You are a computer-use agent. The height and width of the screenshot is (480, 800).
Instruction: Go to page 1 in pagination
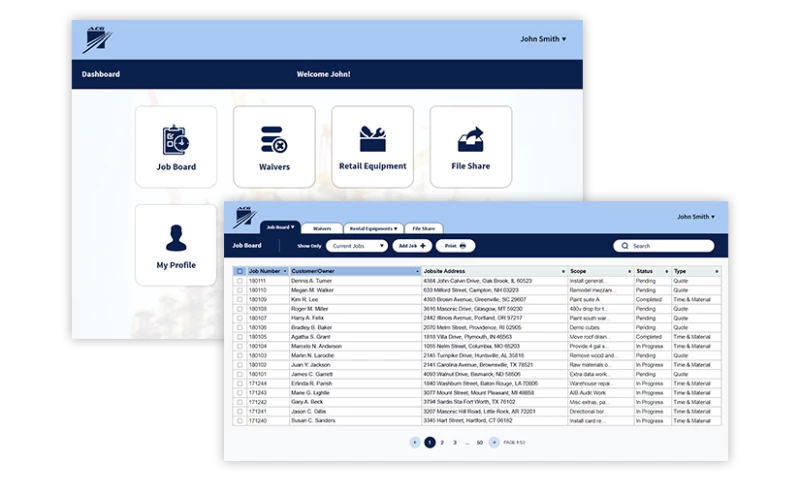coord(430,442)
